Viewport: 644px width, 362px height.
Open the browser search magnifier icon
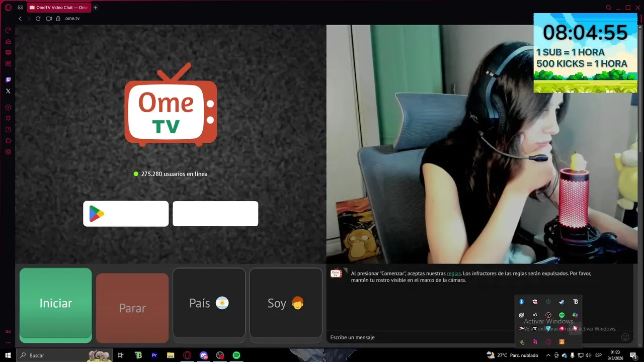point(608,8)
